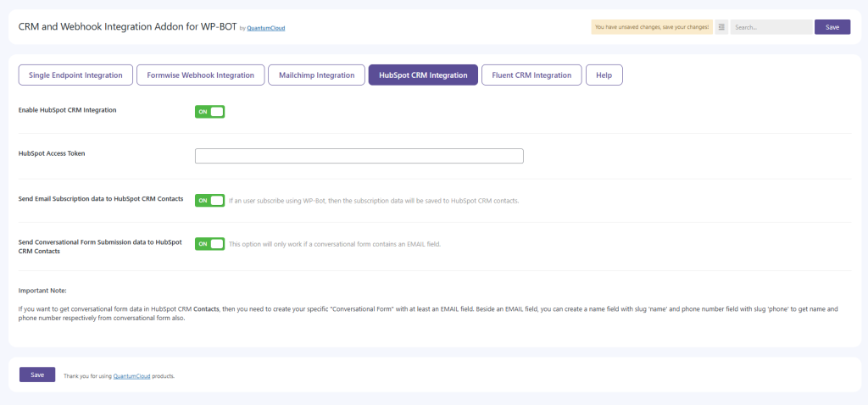Click the Search options box

(771, 27)
